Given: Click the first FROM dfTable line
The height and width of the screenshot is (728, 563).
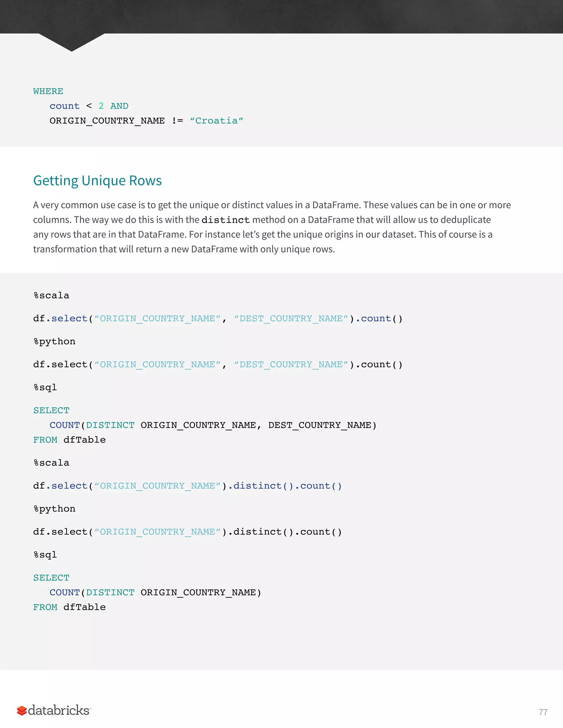Looking at the screenshot, I should point(69,440).
